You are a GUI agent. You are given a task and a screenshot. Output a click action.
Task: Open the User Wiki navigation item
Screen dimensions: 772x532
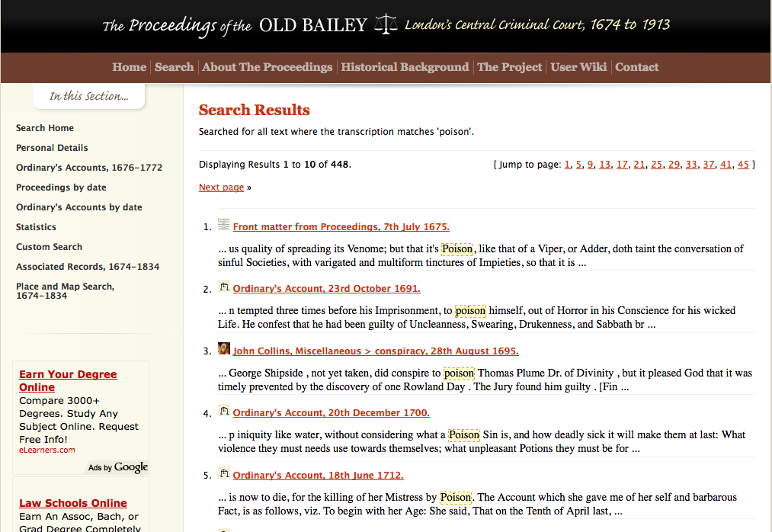(578, 67)
